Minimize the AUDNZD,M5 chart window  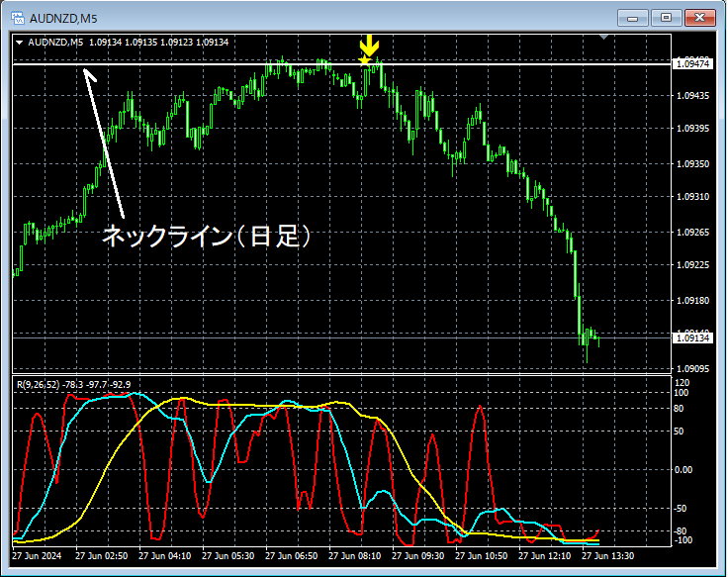[632, 18]
